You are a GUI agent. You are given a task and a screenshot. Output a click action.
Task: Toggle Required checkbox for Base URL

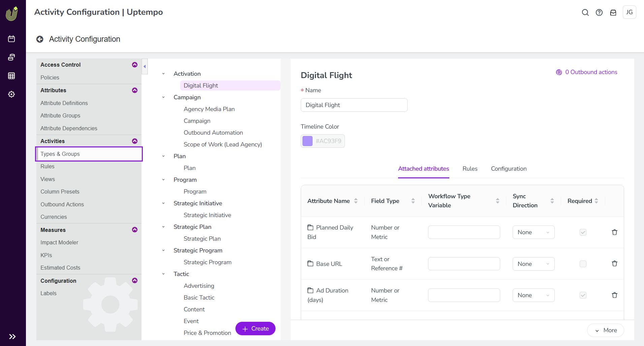pyautogui.click(x=583, y=264)
